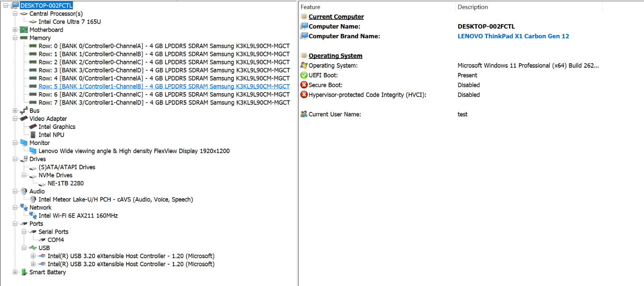The image size is (644, 286).
Task: Open LENOVO ThinkPad X1 Carbon Gen 12 link
Action: (x=513, y=36)
